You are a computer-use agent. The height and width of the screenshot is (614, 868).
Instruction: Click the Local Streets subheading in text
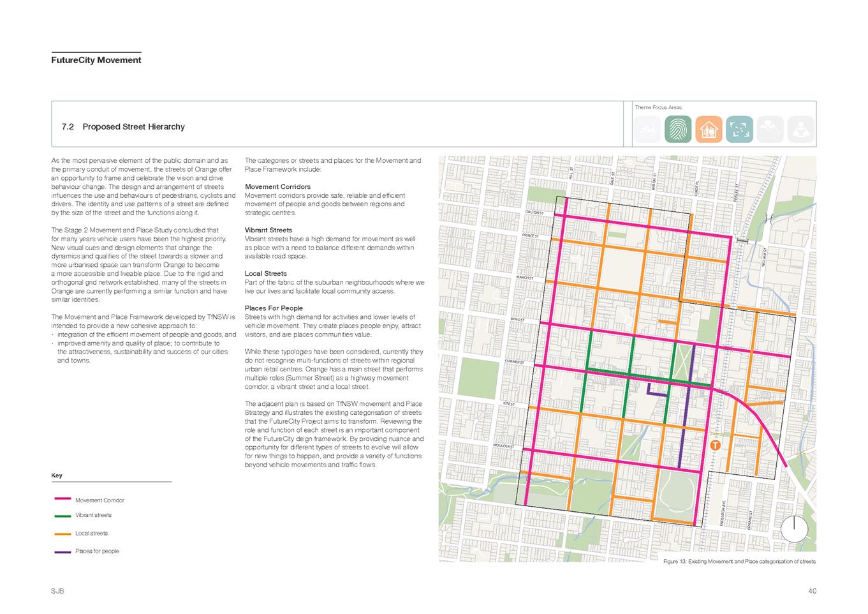265,273
